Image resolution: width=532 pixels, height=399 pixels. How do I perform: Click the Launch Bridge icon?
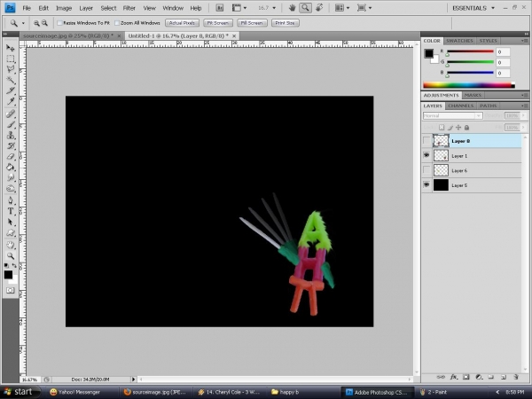(220, 8)
